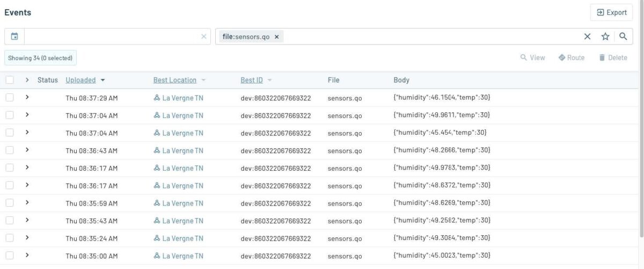Select checkbox for 08:35:00 AM event
The image size is (644, 269).
point(10,256)
